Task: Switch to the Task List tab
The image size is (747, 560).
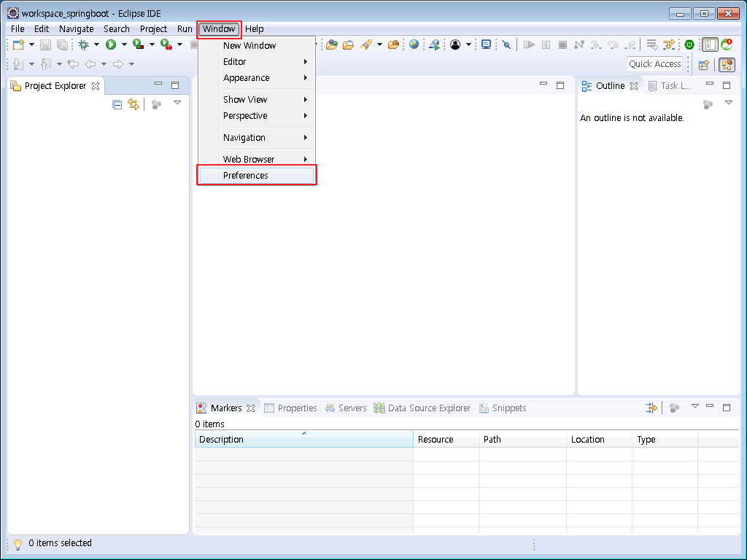Action: point(670,86)
